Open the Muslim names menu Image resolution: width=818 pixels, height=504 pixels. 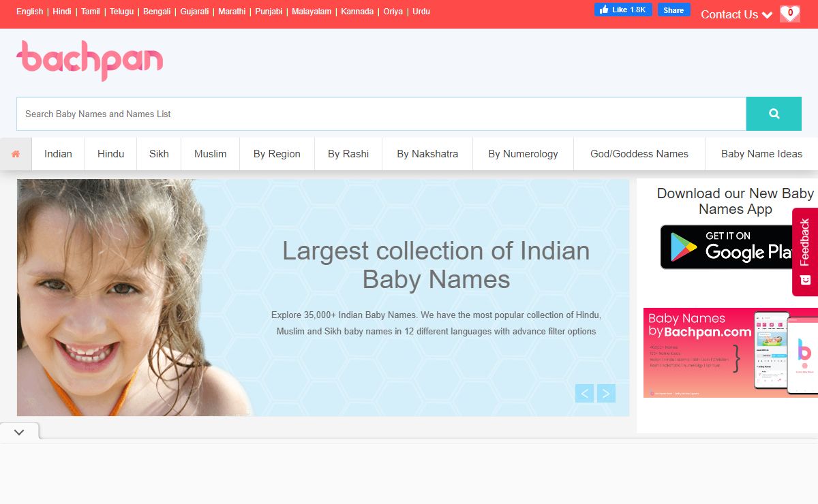pyautogui.click(x=210, y=154)
